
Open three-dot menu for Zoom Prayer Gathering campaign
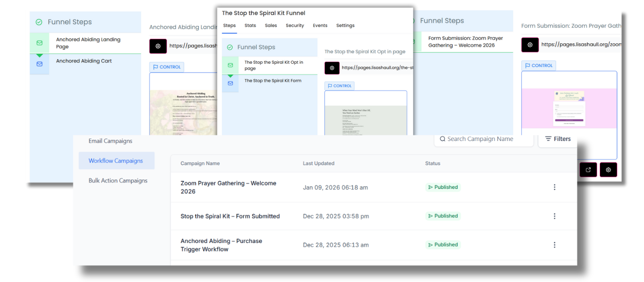554,187
